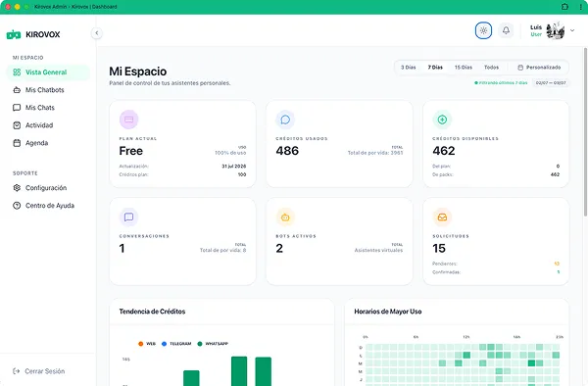Click the Agenda calendar icon

click(17, 143)
